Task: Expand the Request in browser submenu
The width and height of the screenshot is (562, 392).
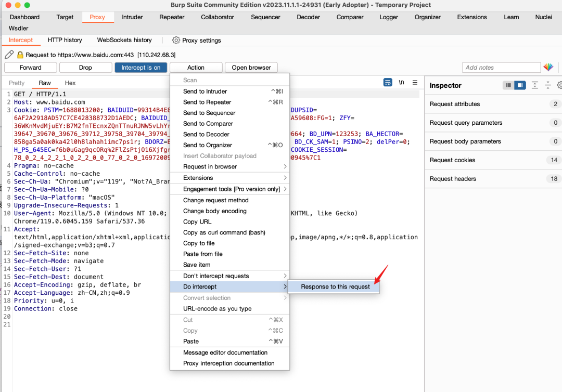Action: point(230,166)
